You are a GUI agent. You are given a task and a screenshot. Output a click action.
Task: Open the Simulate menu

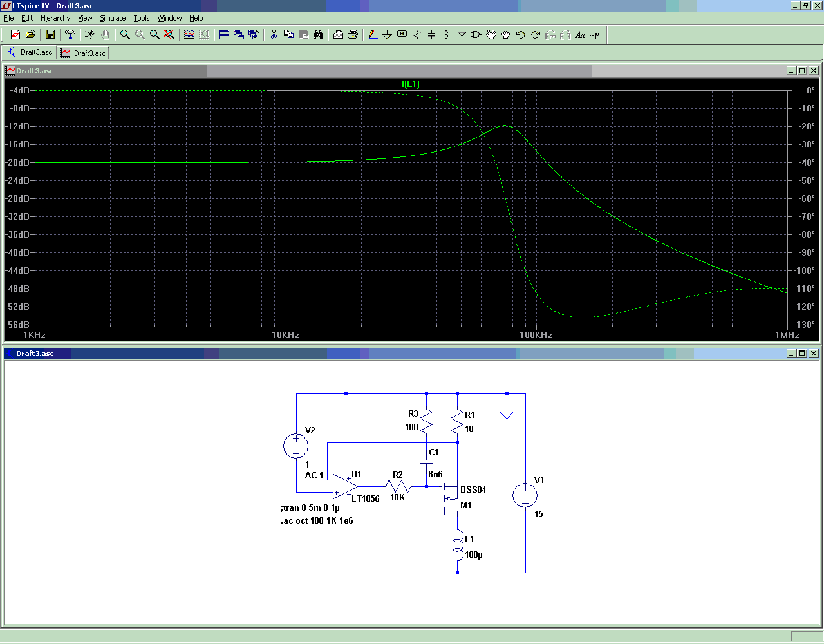pos(113,18)
